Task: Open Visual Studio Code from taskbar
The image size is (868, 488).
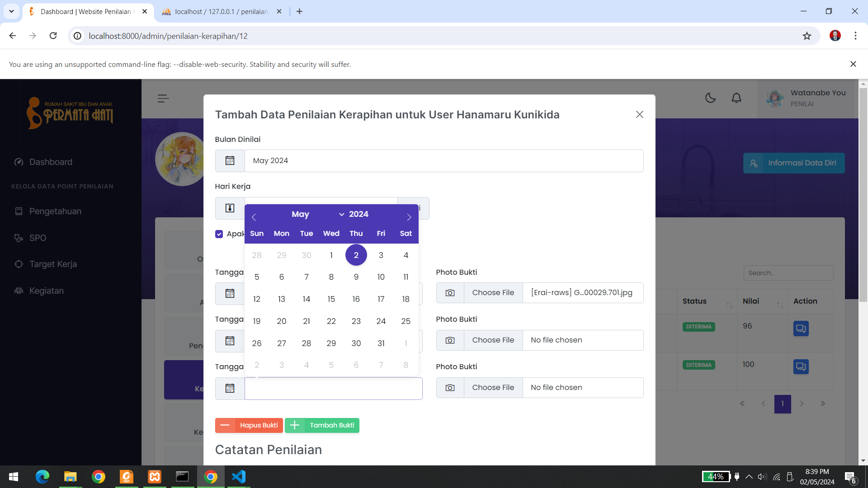Action: (x=239, y=477)
